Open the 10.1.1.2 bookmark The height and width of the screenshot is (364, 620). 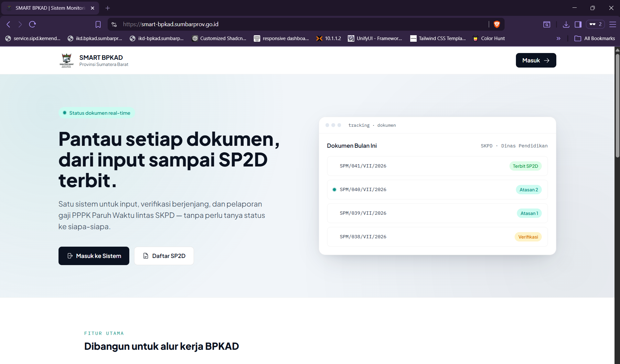(x=329, y=38)
